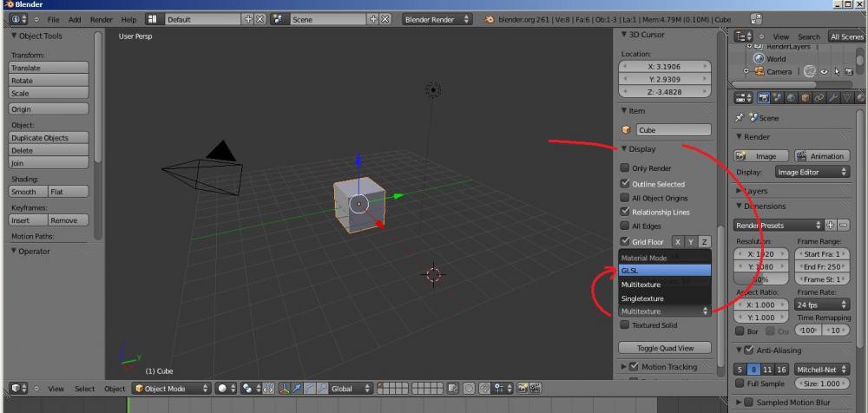Open the Mitchell-Net filter dropdown
868x413 pixels.
822,370
